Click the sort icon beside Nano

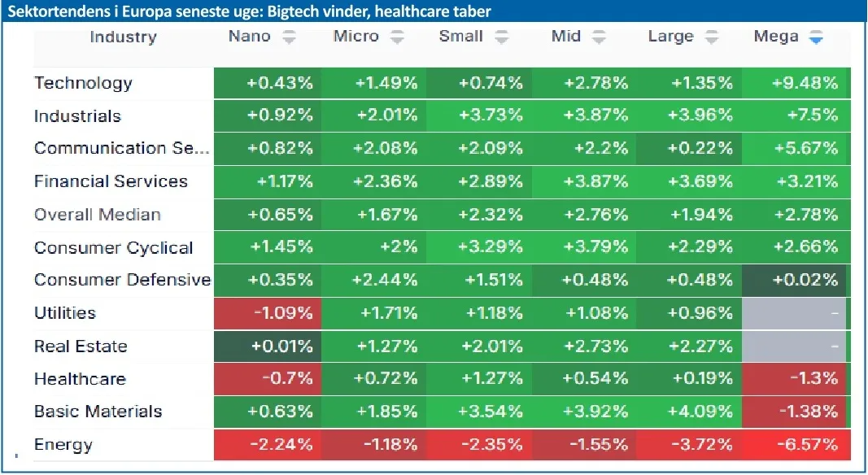click(289, 37)
